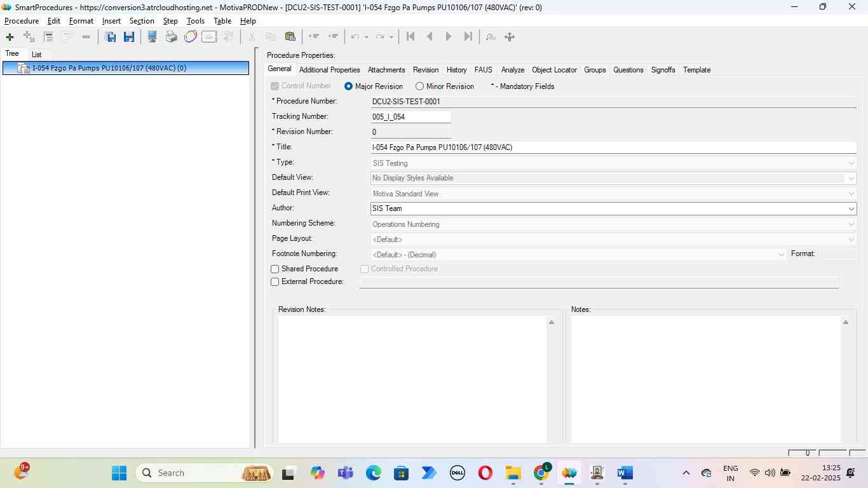This screenshot has width=868, height=488.
Task: Open the Default View dropdown
Action: 613,179
